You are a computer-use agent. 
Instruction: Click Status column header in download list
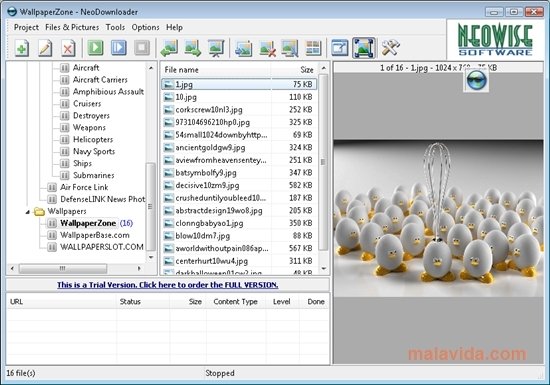click(x=143, y=302)
